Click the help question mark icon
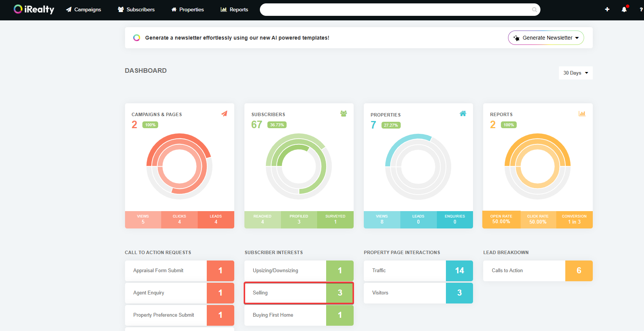Screen dimensions: 644x331 pyautogui.click(x=641, y=9)
